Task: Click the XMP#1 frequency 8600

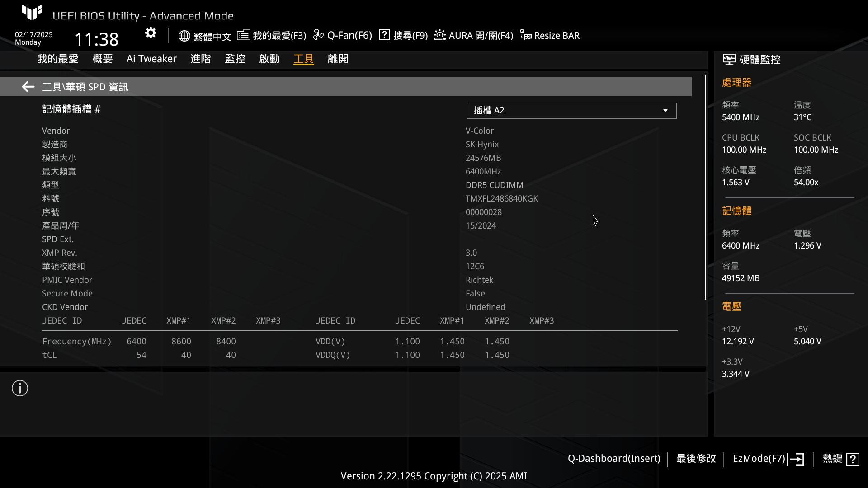Action: click(x=181, y=342)
